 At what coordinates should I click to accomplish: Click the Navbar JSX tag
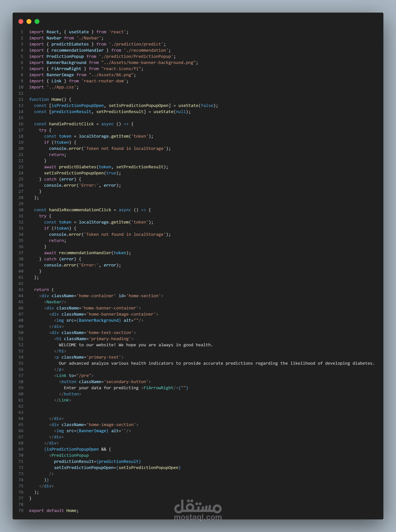[x=55, y=302]
